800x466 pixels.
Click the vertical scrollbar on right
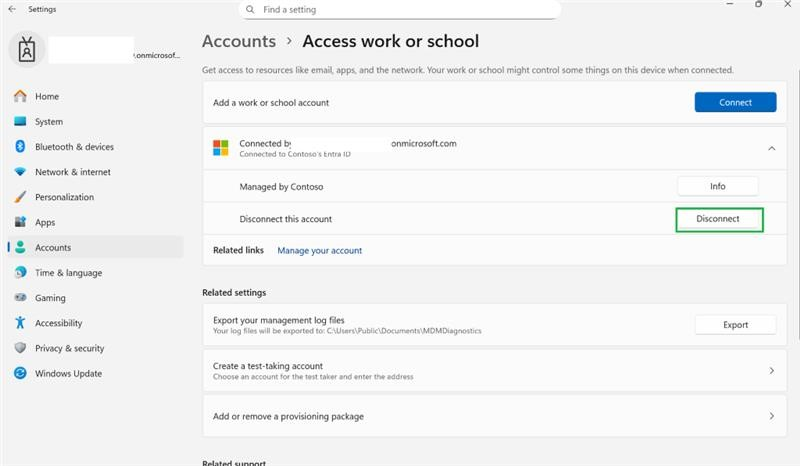(x=797, y=204)
